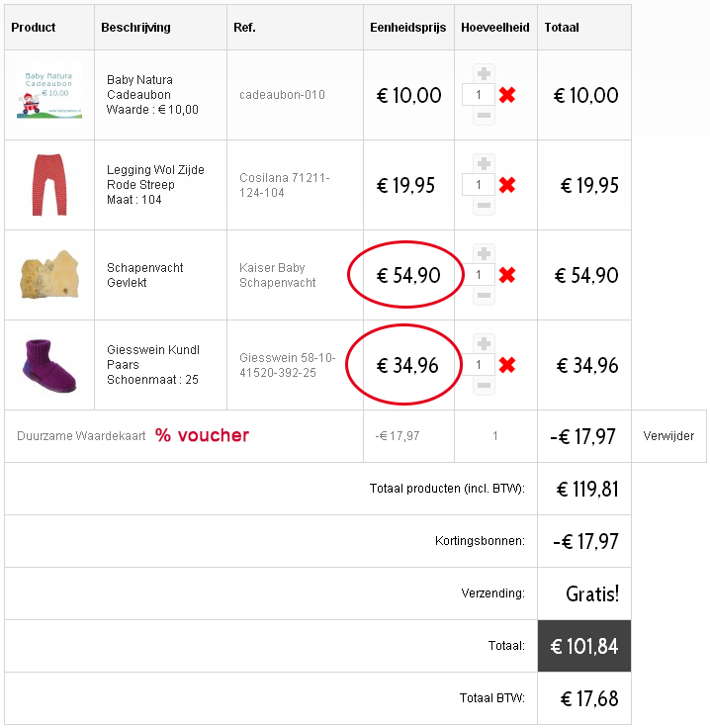Image resolution: width=710 pixels, height=728 pixels.
Task: Increase quantity of Legging Wol Zijde
Action: (484, 163)
